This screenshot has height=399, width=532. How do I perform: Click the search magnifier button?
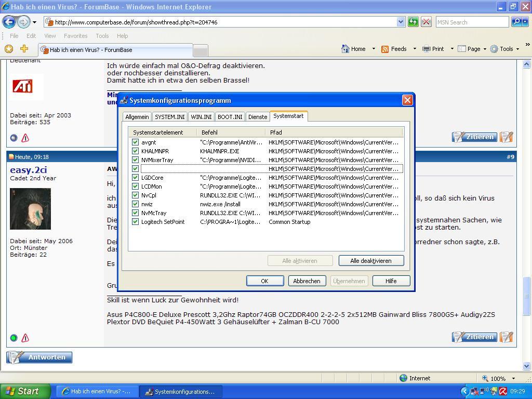pyautogui.click(x=516, y=22)
